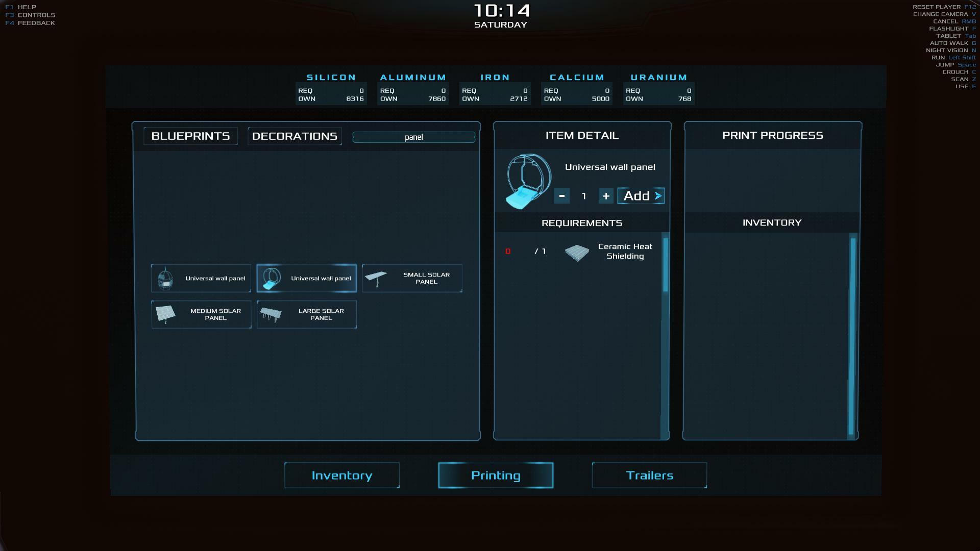980x551 pixels.
Task: Click the Ceramic Heat Shielding requirement icon
Action: coord(577,252)
